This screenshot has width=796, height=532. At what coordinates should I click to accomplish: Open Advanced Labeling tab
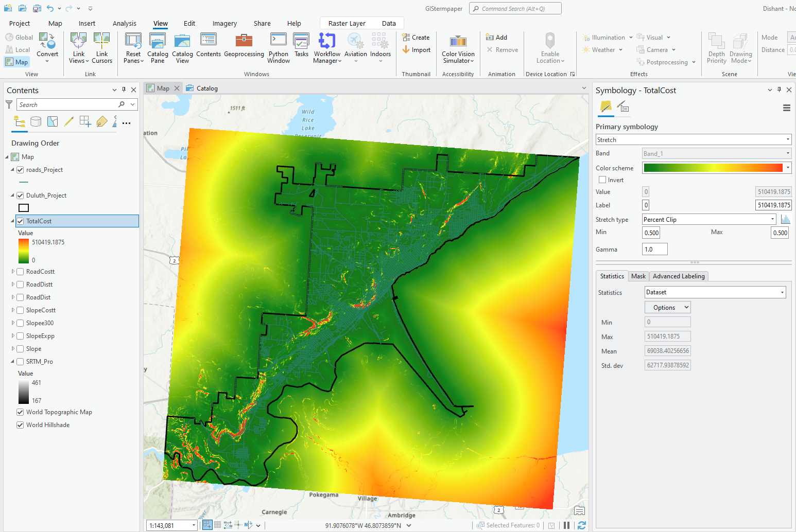(x=679, y=276)
